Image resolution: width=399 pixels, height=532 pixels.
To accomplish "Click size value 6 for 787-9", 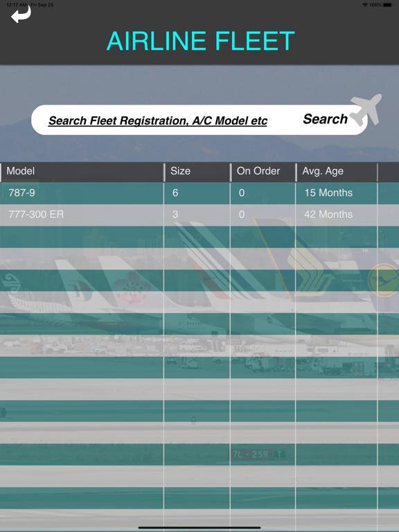I will click(x=175, y=193).
